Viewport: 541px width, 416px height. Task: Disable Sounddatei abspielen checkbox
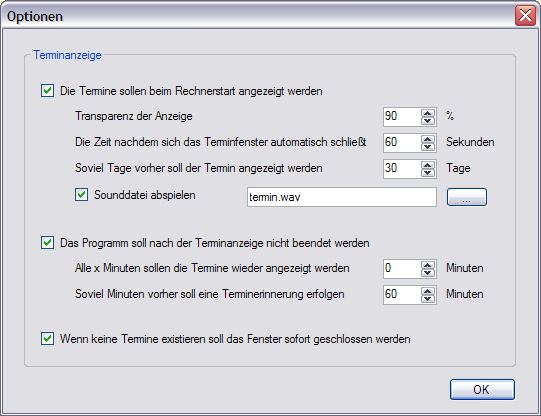point(81,195)
